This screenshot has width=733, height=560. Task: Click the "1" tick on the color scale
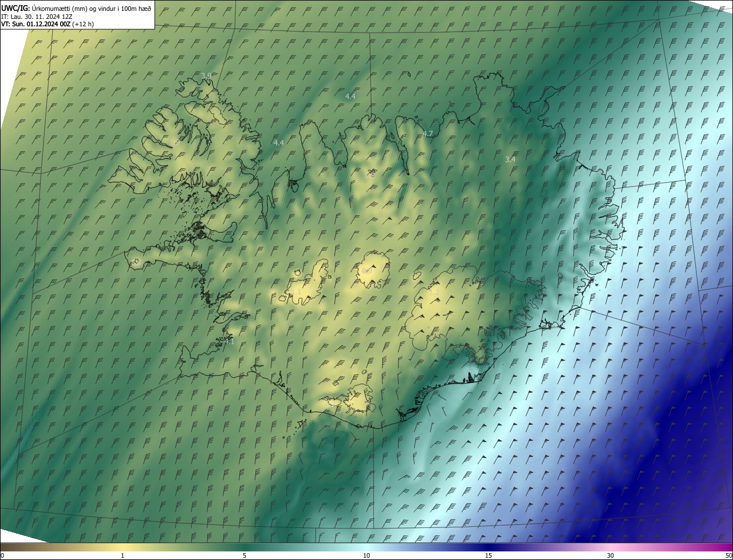tap(123, 555)
